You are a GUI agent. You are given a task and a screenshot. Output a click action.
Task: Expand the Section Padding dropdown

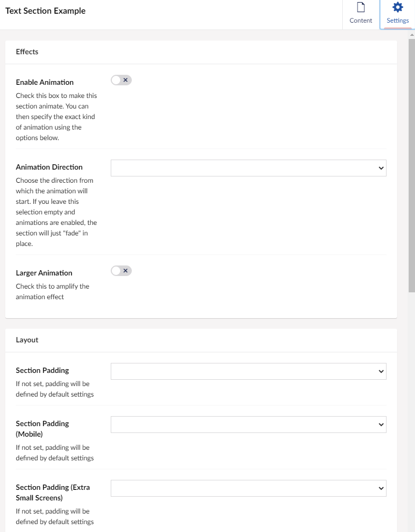click(248, 371)
